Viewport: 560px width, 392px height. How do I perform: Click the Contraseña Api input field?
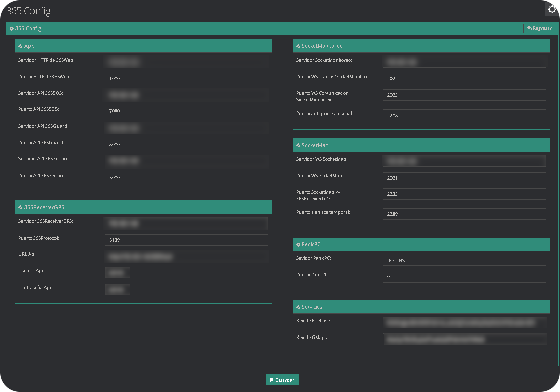pos(198,289)
